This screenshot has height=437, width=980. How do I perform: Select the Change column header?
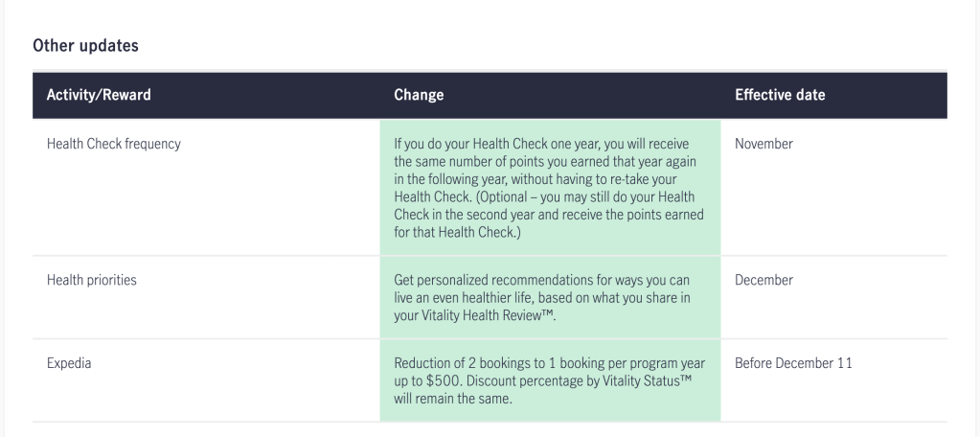point(419,96)
